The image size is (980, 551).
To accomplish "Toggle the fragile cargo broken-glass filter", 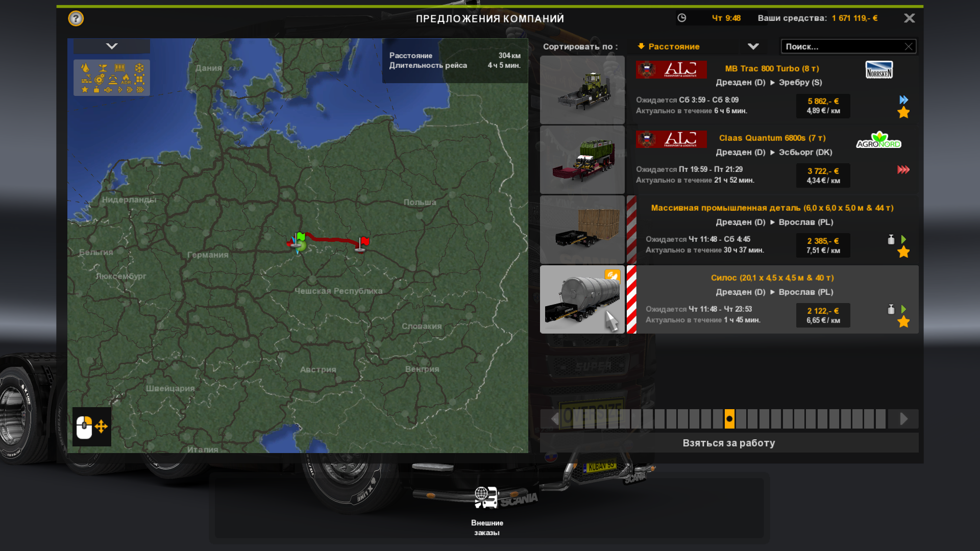I will (103, 68).
